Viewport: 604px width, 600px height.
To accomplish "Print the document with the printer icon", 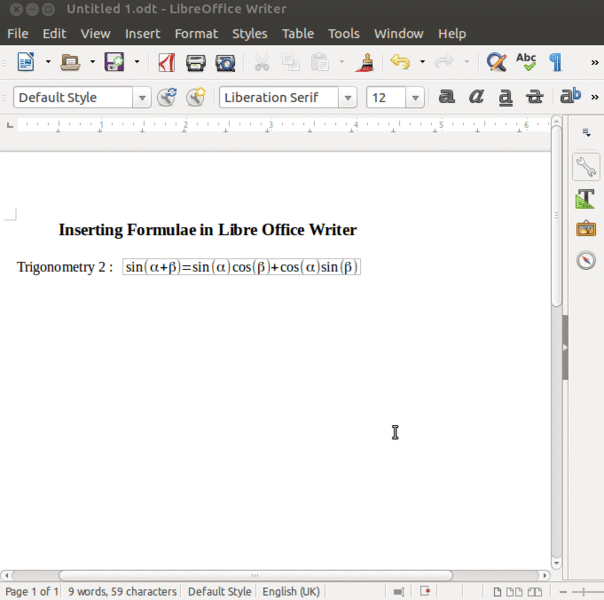I will [x=196, y=62].
